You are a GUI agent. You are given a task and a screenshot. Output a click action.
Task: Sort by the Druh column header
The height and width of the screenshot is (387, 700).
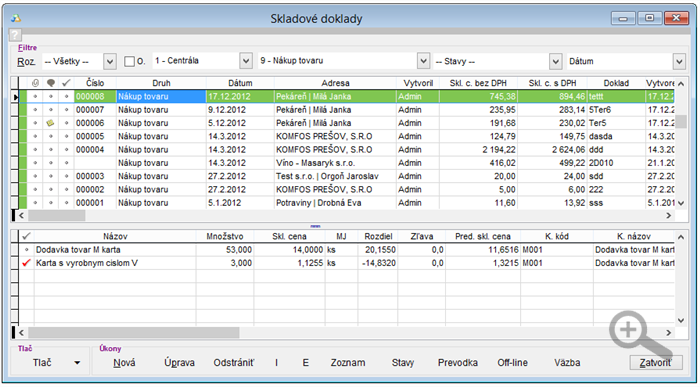tap(161, 83)
